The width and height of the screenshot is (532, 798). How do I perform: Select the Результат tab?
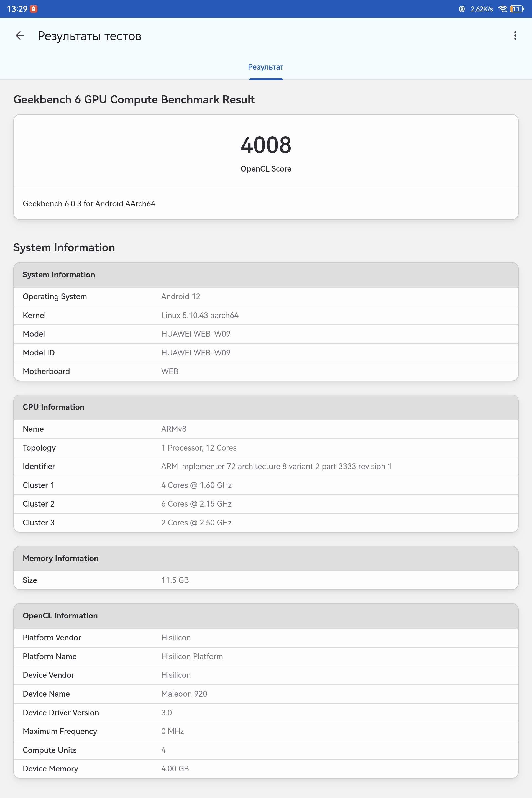coord(266,67)
